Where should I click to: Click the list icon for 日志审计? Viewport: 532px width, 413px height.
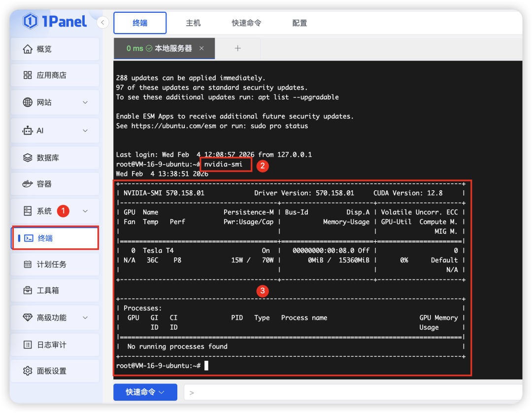pyautogui.click(x=28, y=345)
